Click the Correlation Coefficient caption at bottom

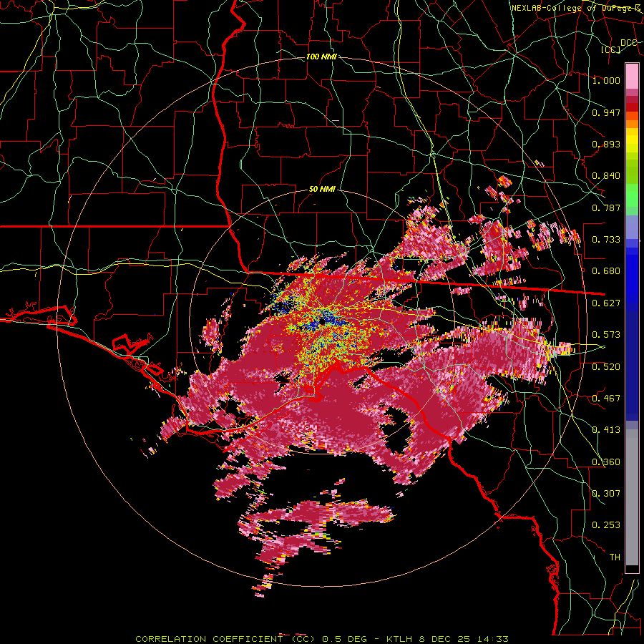pyautogui.click(x=321, y=639)
